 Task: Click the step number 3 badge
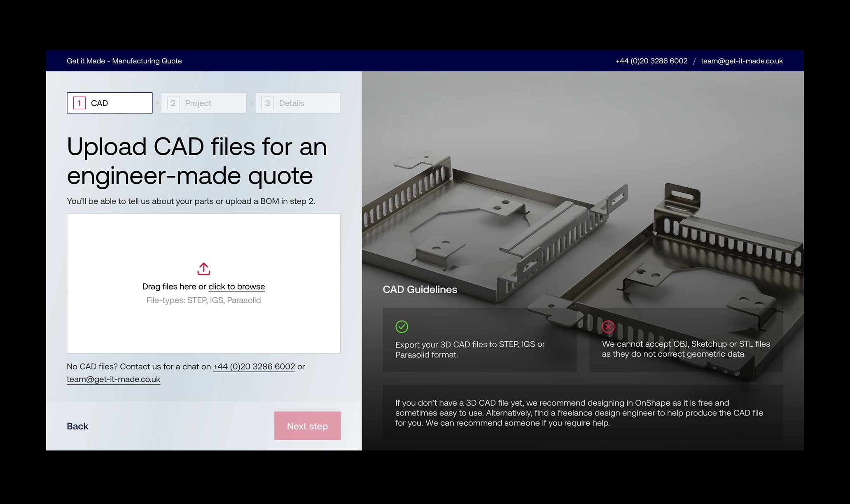tap(267, 103)
